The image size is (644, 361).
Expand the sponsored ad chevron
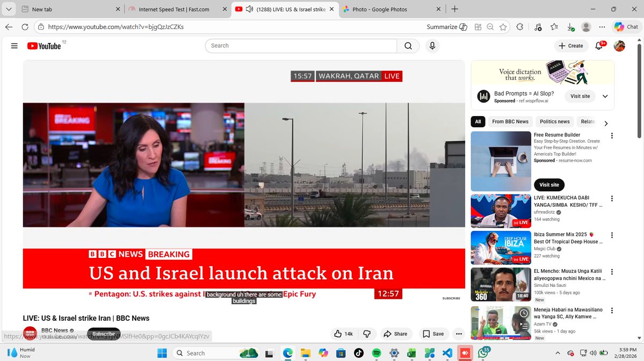(x=605, y=96)
